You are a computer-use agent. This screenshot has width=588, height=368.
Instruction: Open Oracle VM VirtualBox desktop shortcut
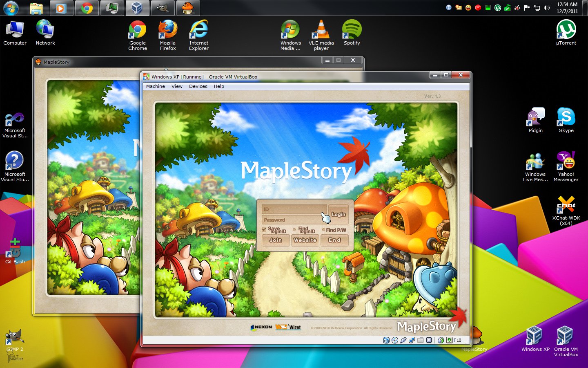(x=566, y=341)
